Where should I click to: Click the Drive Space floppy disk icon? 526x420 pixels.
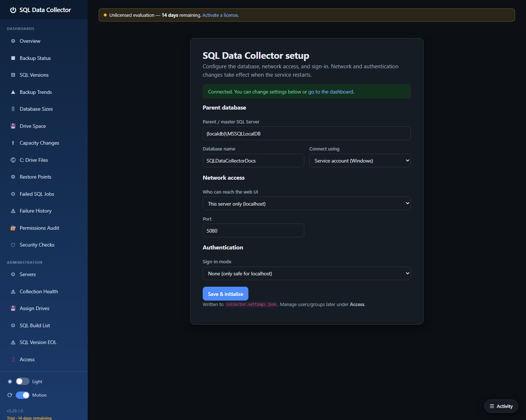[13, 126]
